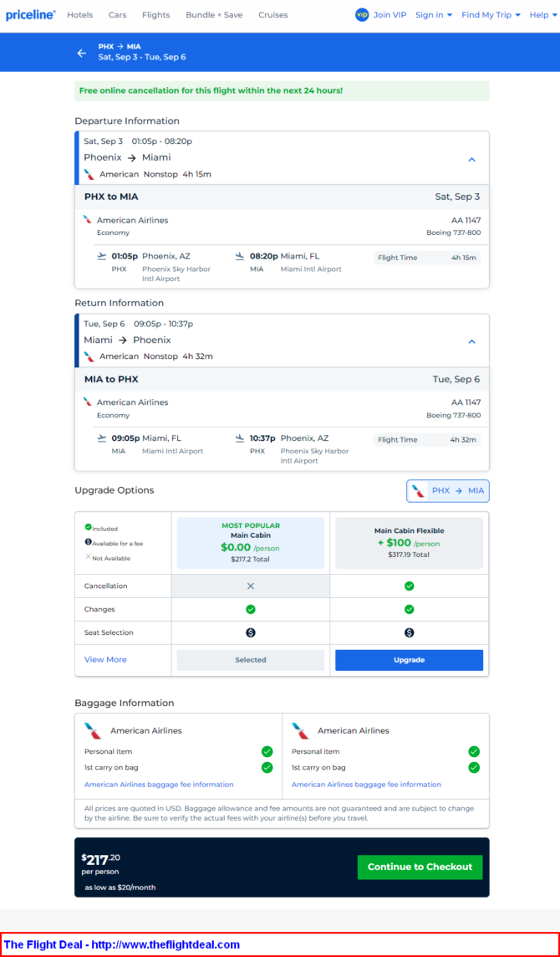Click right baggage American Airlines logo
The width and height of the screenshot is (560, 957).
point(301,730)
